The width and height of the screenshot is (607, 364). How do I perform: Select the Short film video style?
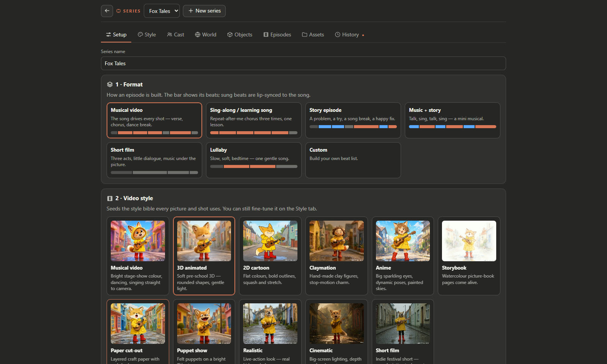coord(403,332)
